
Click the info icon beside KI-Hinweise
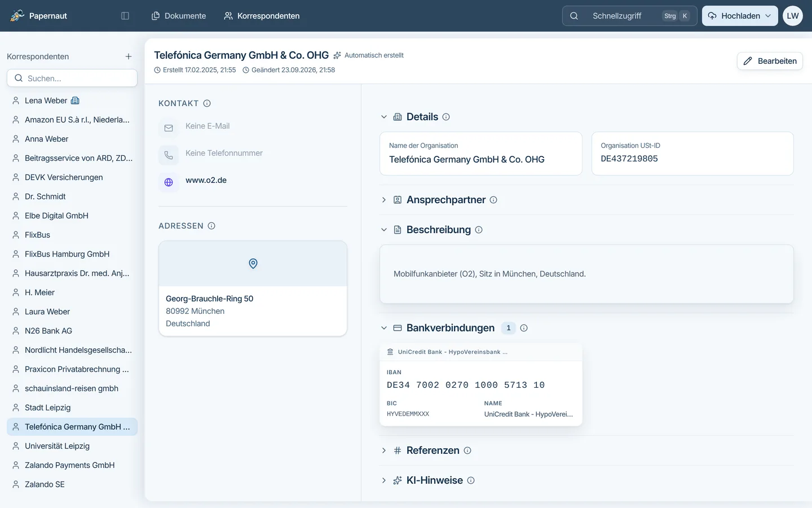471,480
